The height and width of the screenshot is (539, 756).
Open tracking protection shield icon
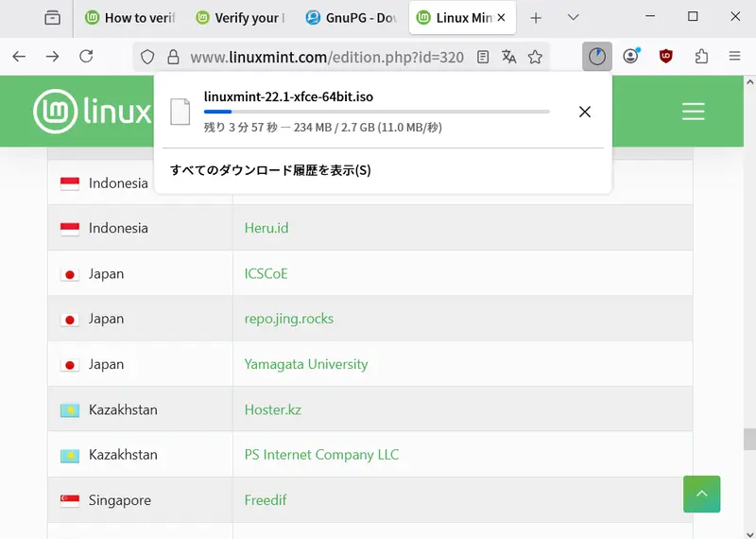pyautogui.click(x=147, y=58)
